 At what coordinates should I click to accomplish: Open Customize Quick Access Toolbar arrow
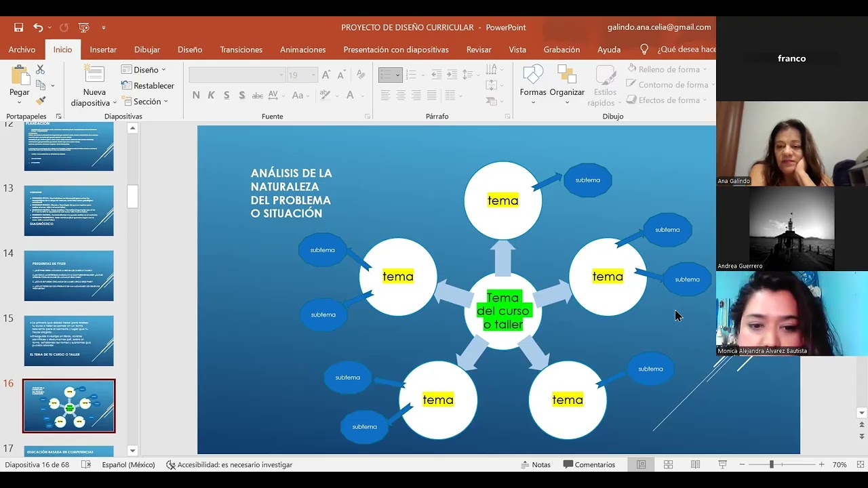point(104,28)
